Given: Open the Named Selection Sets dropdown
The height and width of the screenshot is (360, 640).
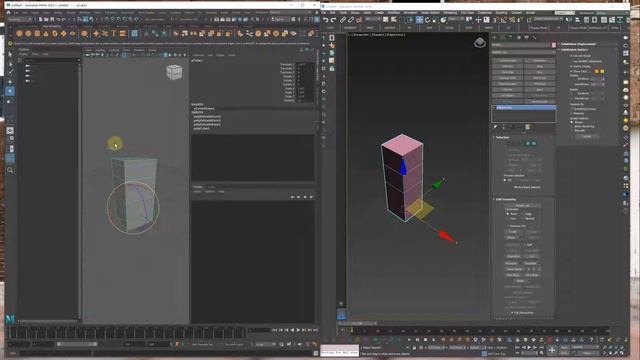Looking at the screenshot, I should click(x=549, y=19).
